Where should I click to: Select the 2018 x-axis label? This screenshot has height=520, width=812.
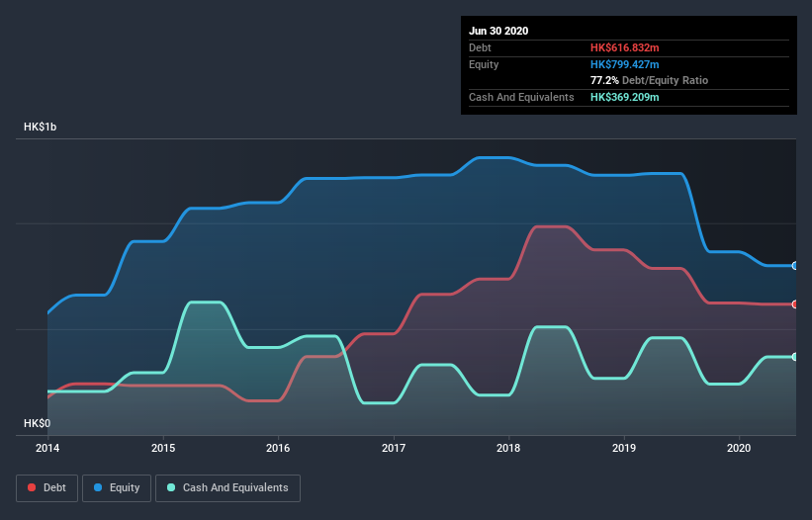[508, 448]
